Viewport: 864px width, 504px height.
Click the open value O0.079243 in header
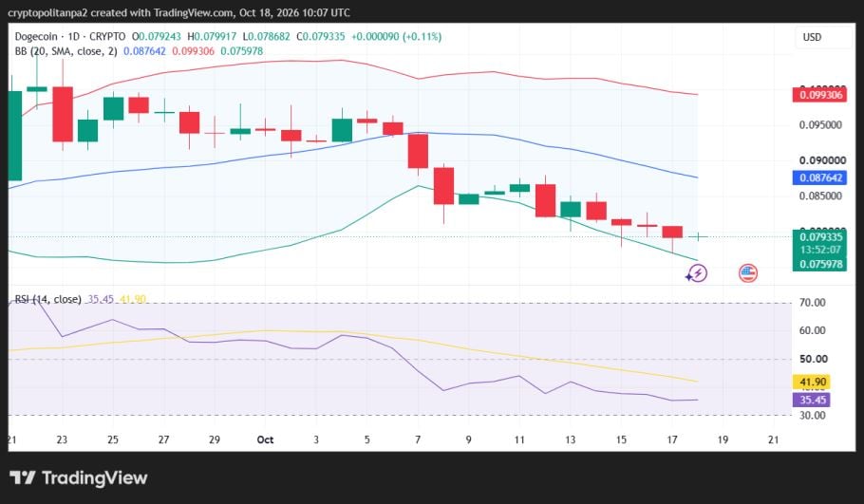(156, 37)
